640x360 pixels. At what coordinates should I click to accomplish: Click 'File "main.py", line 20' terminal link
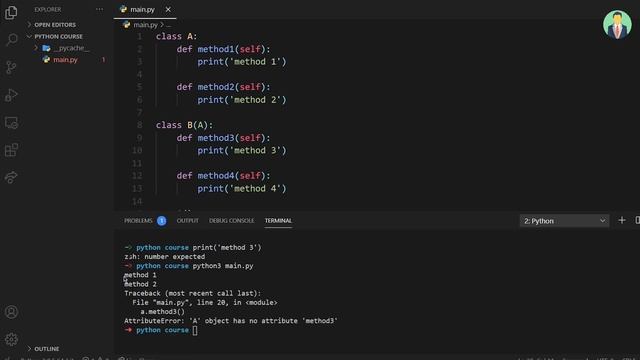pyautogui.click(x=182, y=302)
